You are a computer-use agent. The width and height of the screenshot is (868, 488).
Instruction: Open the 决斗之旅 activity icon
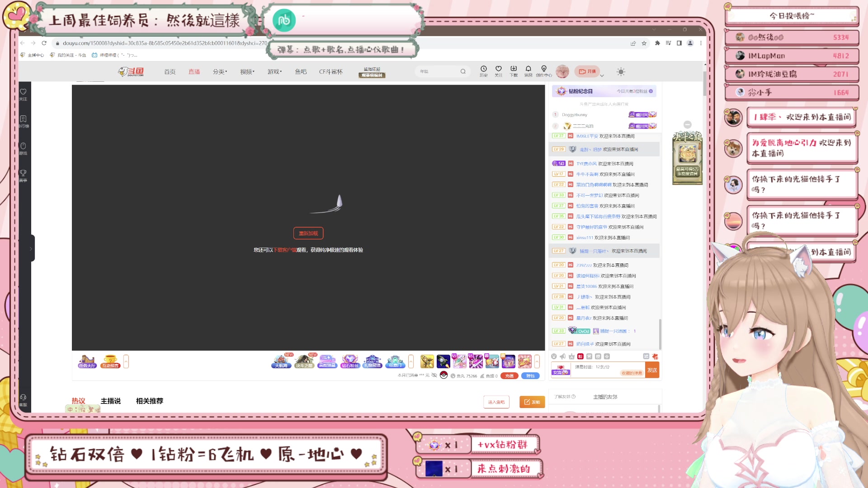(x=304, y=361)
